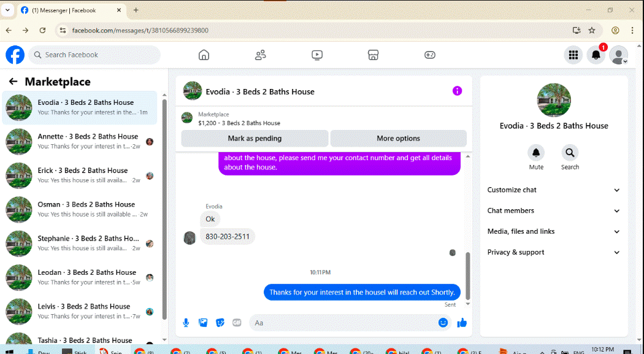This screenshot has width=644, height=354.
Task: Focus the Search Facebook field
Action: pyautogui.click(x=94, y=55)
